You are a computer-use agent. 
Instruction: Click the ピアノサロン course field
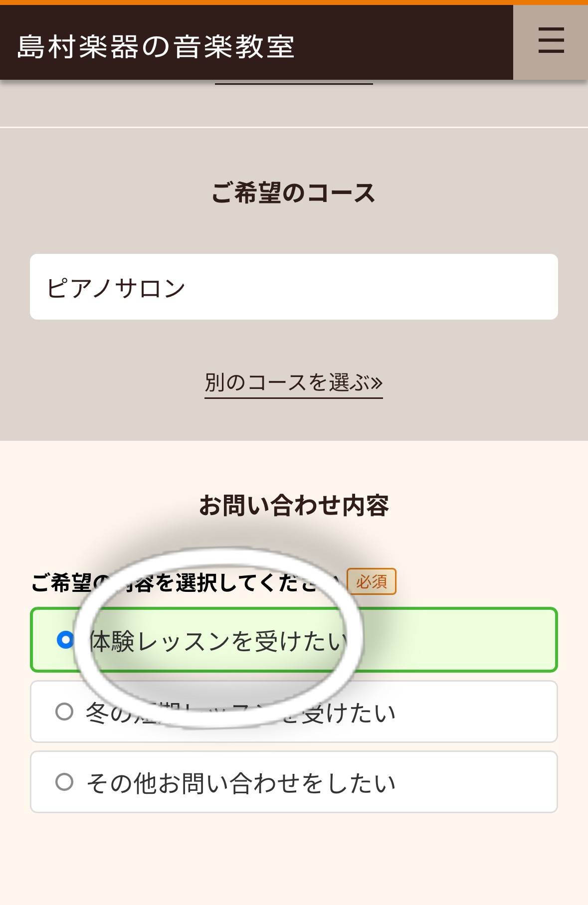pyautogui.click(x=293, y=287)
